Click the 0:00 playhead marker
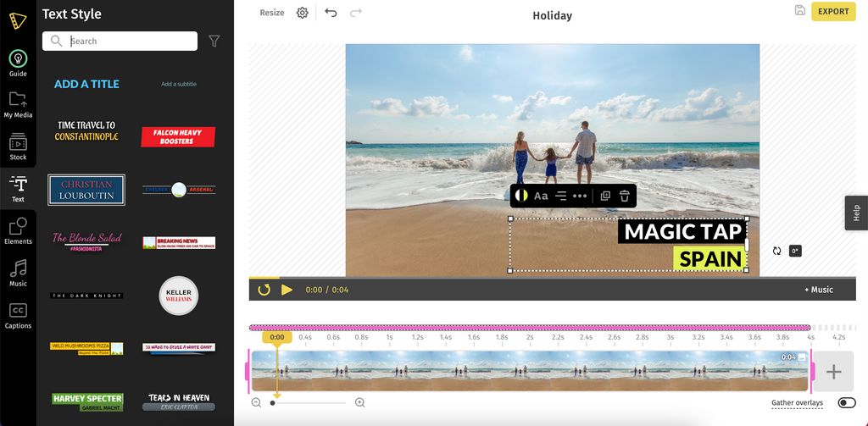The height and width of the screenshot is (426, 868). point(277,337)
